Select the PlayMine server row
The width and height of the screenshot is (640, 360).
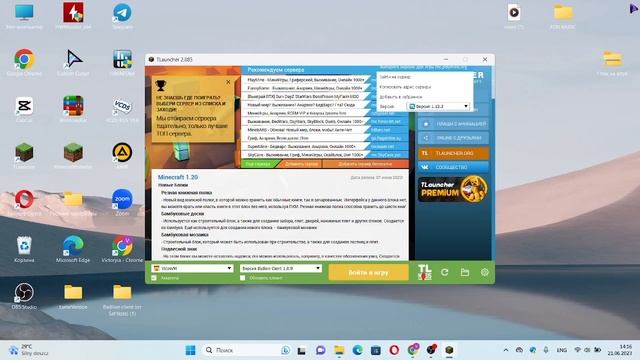[306, 80]
